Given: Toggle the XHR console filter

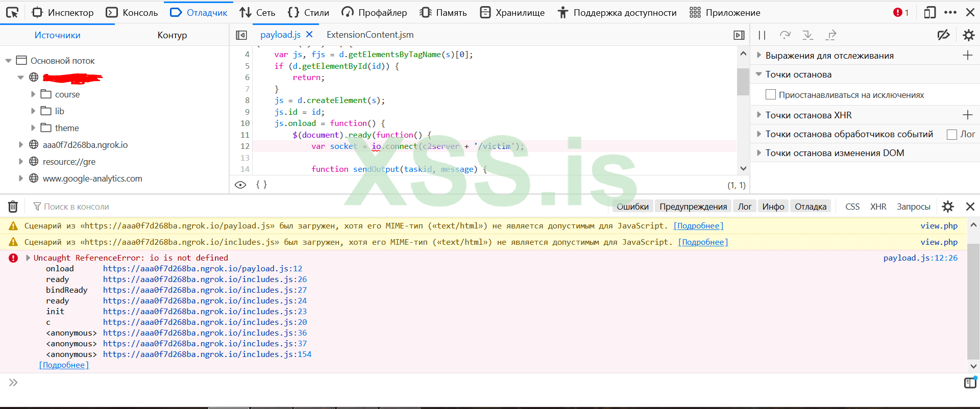Looking at the screenshot, I should click(878, 207).
